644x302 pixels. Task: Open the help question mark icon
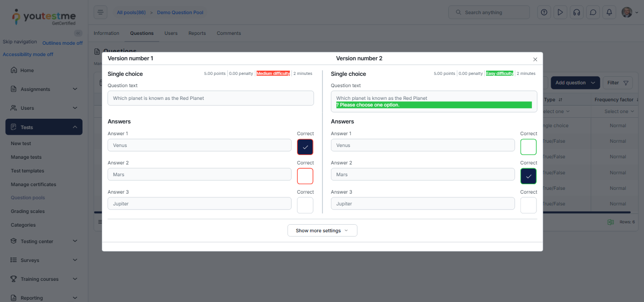pos(544,12)
